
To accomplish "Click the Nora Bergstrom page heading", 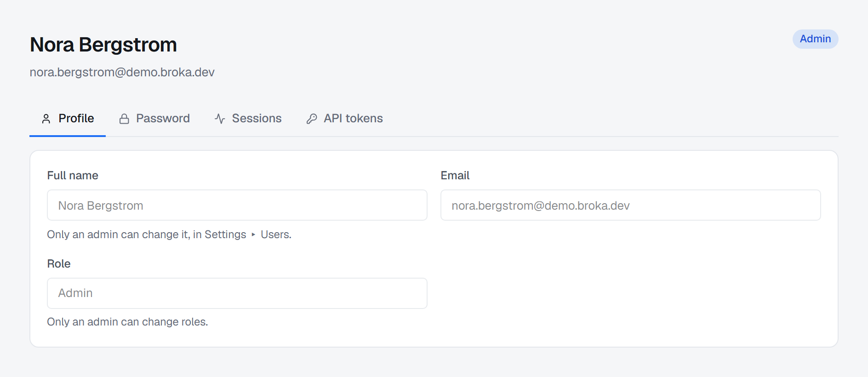I will [103, 45].
